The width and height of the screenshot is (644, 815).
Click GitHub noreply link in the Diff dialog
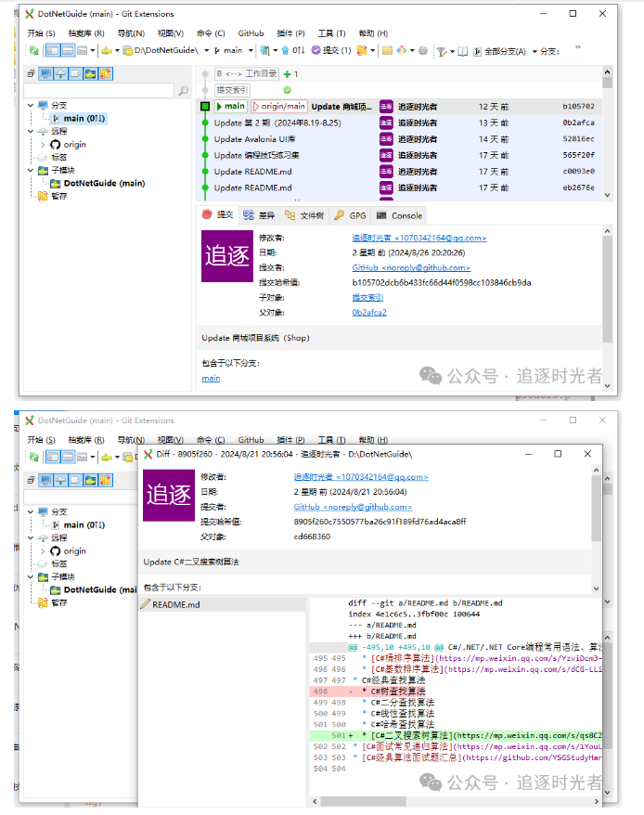(353, 507)
